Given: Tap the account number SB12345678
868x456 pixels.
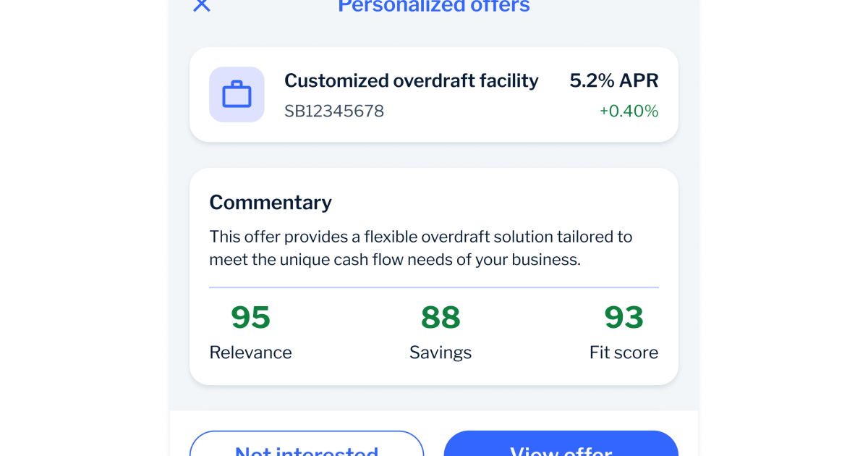Looking at the screenshot, I should click(x=333, y=111).
